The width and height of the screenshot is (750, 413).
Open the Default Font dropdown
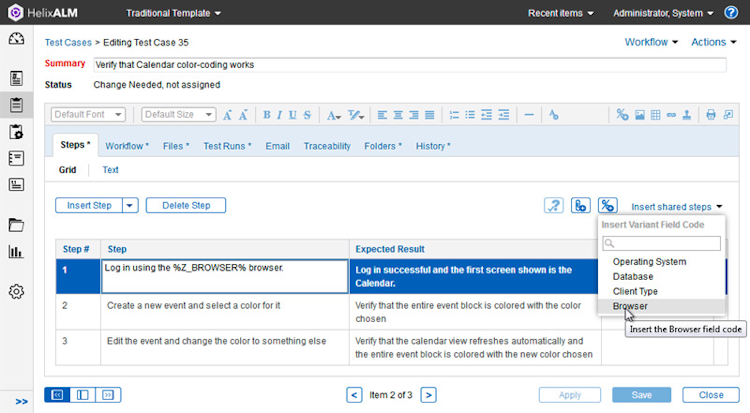coord(88,114)
